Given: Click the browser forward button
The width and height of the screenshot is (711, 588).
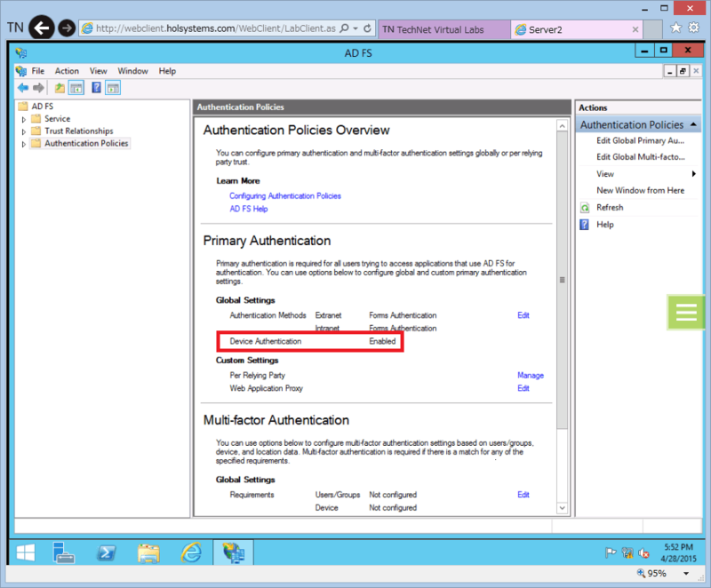Looking at the screenshot, I should point(67,28).
